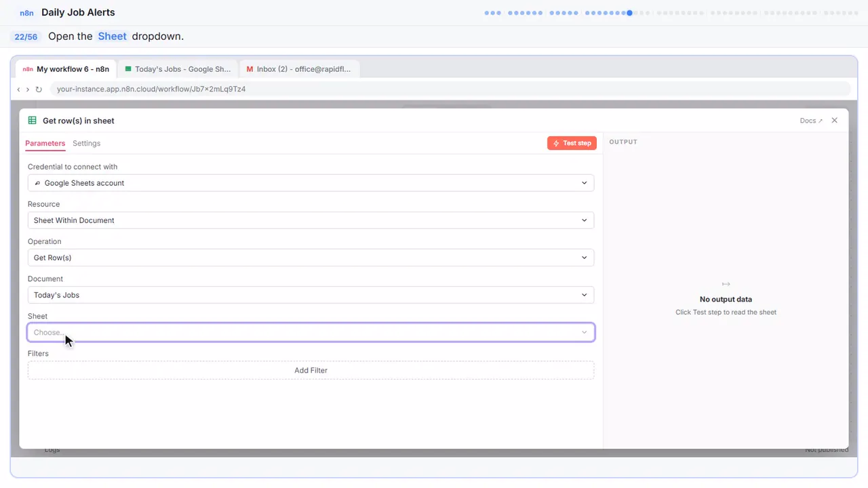Close the node panel with the X
This screenshot has height=488, width=868.
pos(835,120)
